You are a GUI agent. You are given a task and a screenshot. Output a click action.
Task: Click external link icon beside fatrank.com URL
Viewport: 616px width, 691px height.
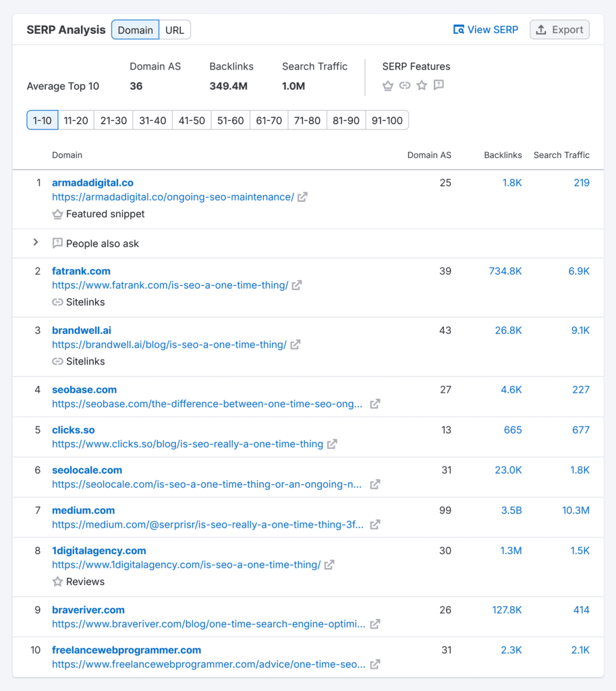click(297, 285)
